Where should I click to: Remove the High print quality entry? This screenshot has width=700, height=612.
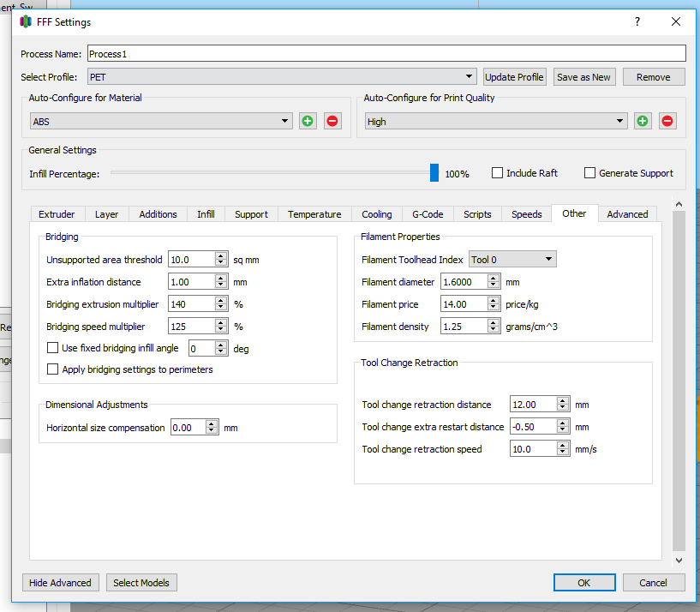point(667,121)
